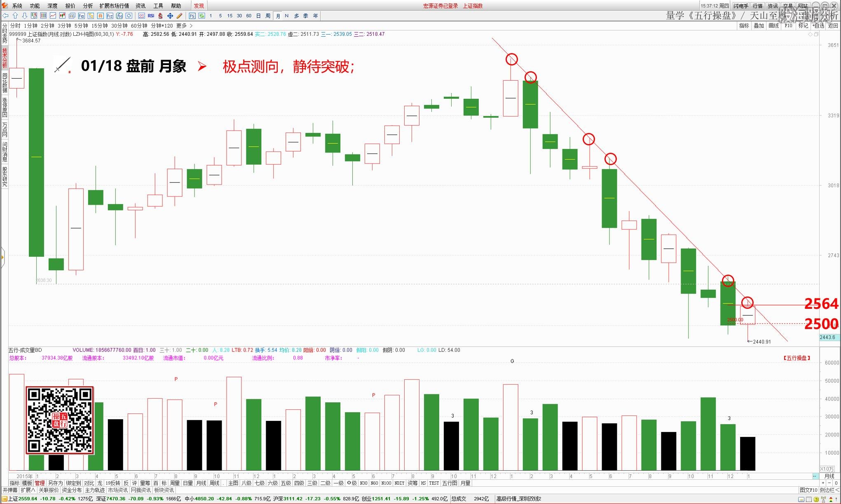The width and height of the screenshot is (841, 504).
Task: Open the 分析 menu
Action: click(88, 6)
